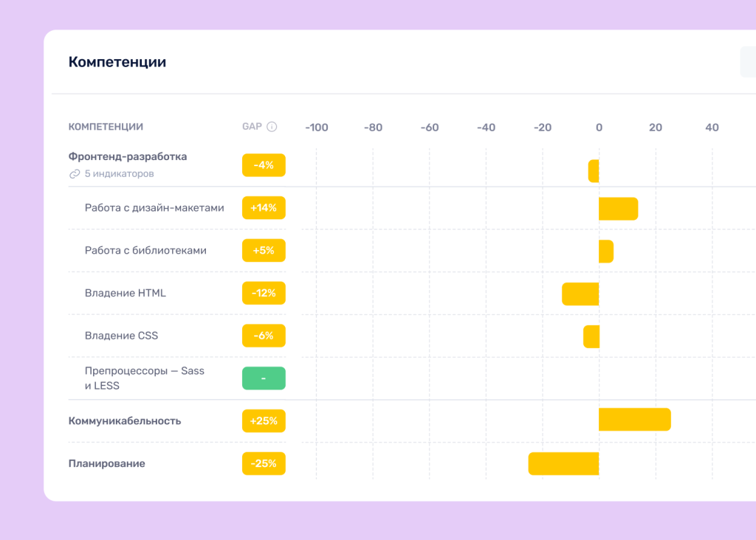Click the Владение HTML -12% chart bar

coord(580,294)
